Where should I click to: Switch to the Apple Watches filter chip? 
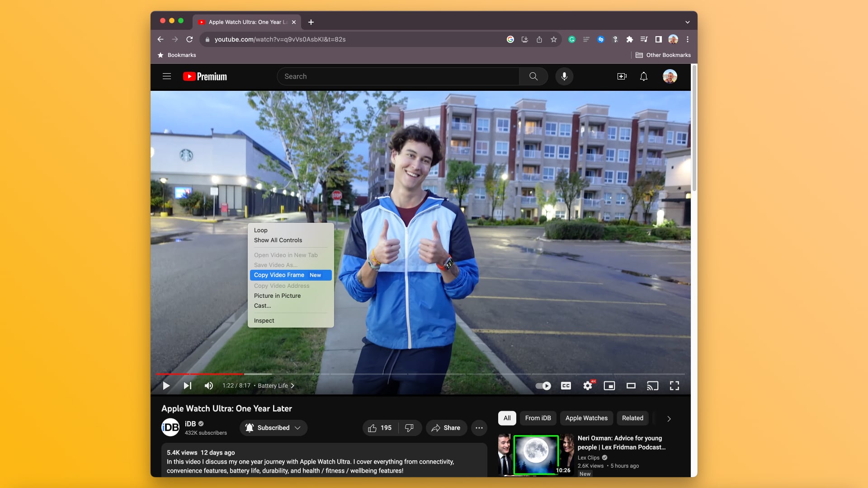(586, 418)
